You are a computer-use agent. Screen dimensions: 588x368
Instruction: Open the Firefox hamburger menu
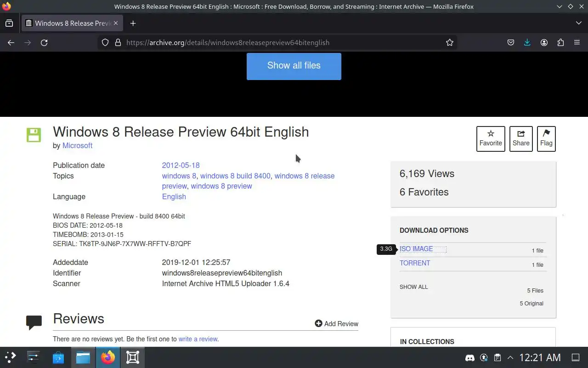(577, 42)
